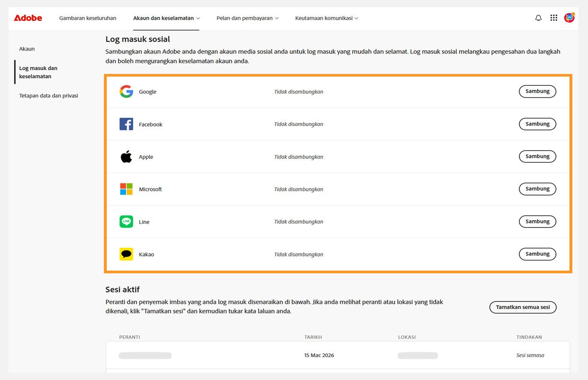This screenshot has height=380, width=588.
Task: Open the notifications bell
Action: [x=539, y=18]
